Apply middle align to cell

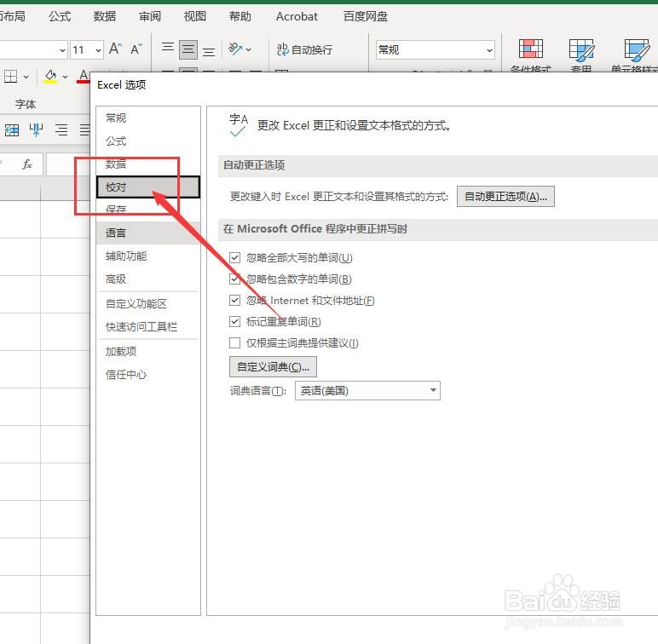coord(188,49)
